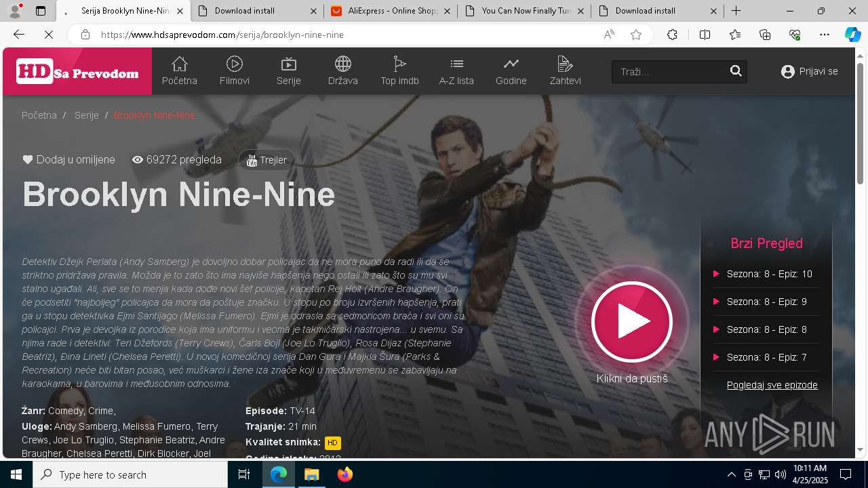Click the Comedy genre link
The image size is (868, 488).
point(66,411)
